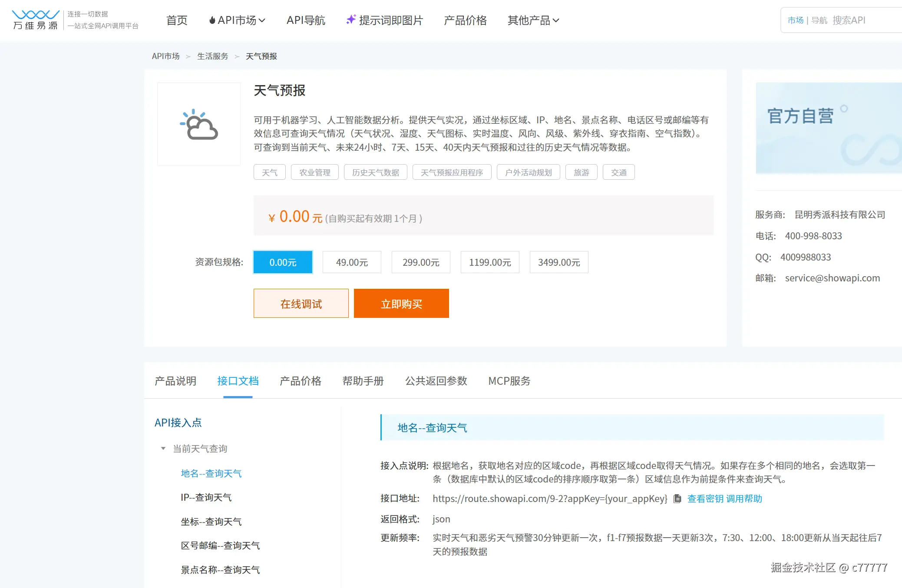The image size is (902, 588).
Task: Select the 49.00元 resource package
Action: point(352,262)
